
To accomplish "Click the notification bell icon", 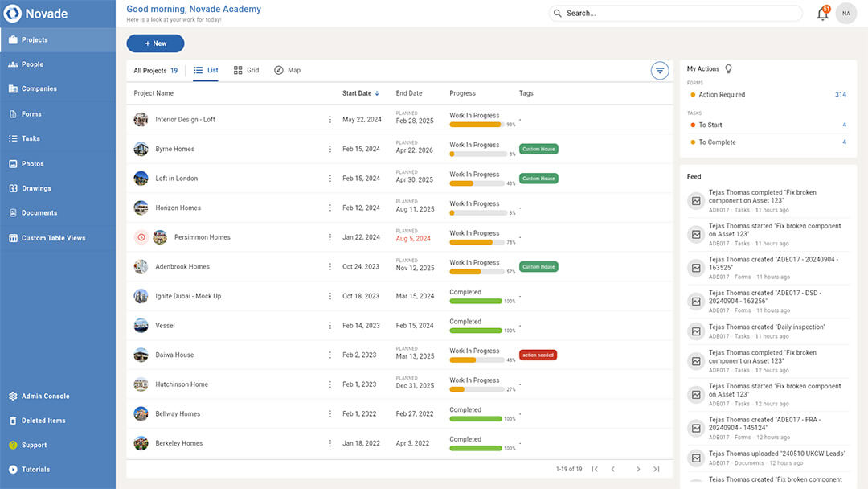I will [x=822, y=14].
